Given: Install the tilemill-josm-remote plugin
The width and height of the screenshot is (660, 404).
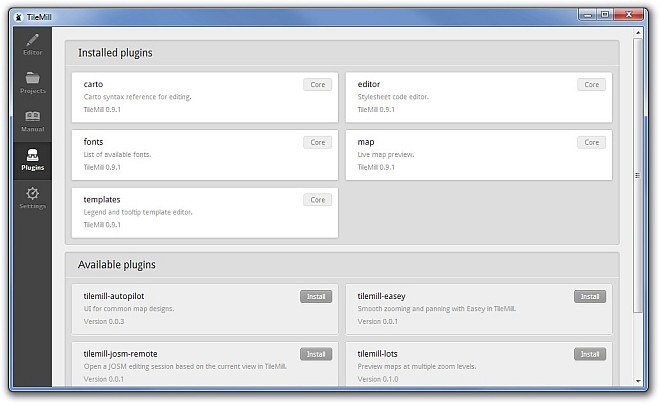Looking at the screenshot, I should point(316,354).
